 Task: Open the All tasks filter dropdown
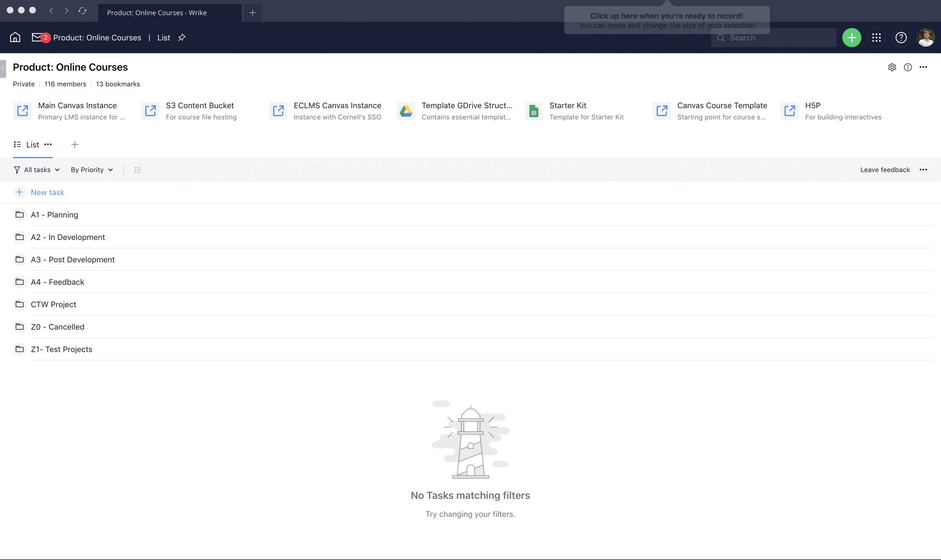[x=37, y=170]
